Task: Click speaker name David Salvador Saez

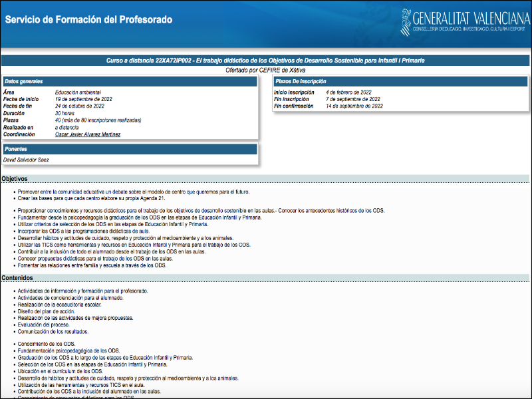Action: coord(26,160)
